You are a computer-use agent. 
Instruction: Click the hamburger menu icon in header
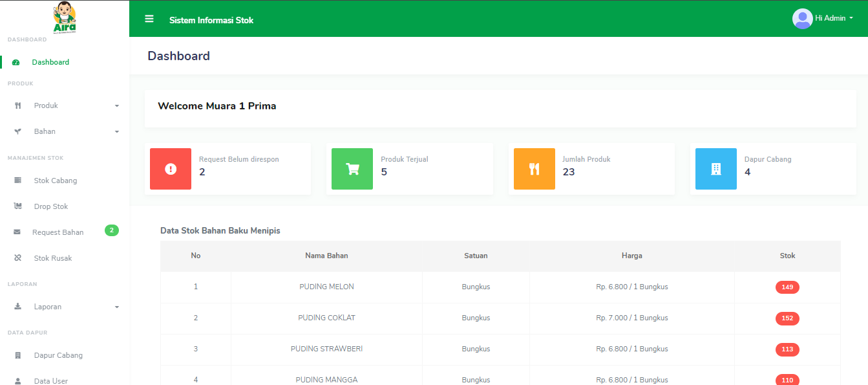point(149,19)
